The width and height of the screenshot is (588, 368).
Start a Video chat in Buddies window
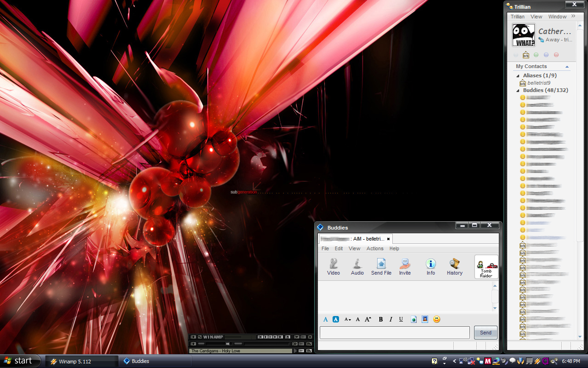(334, 266)
